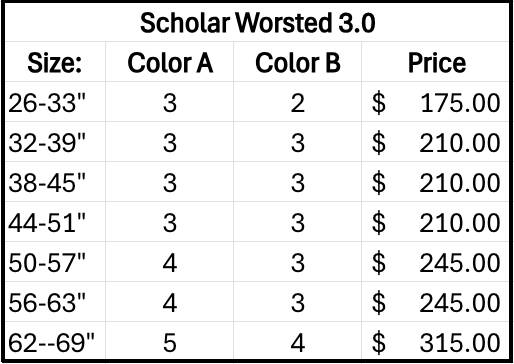Select the 38-45" size cell
Image resolution: width=514 pixels, height=364 pixels.
pyautogui.click(x=55, y=182)
